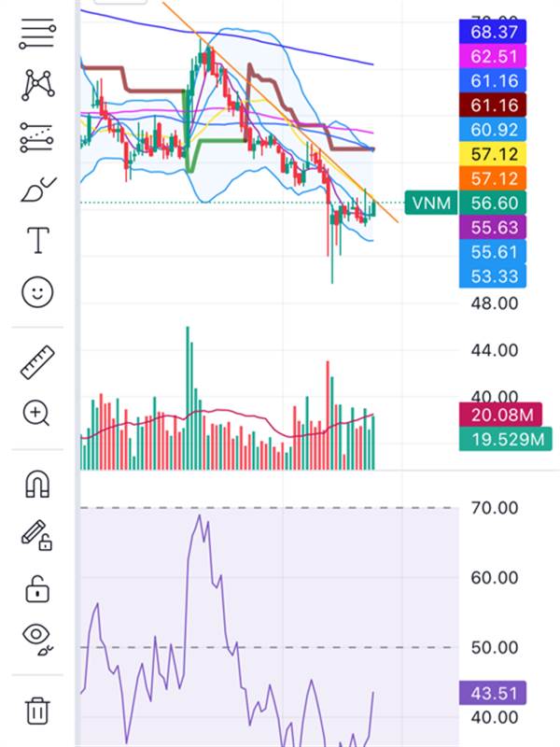The width and height of the screenshot is (560, 747).
Task: Select the Text annotation tool
Action: [37, 240]
